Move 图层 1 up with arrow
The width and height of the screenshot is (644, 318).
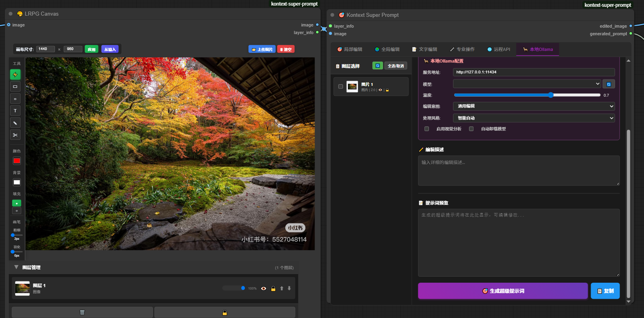[282, 288]
